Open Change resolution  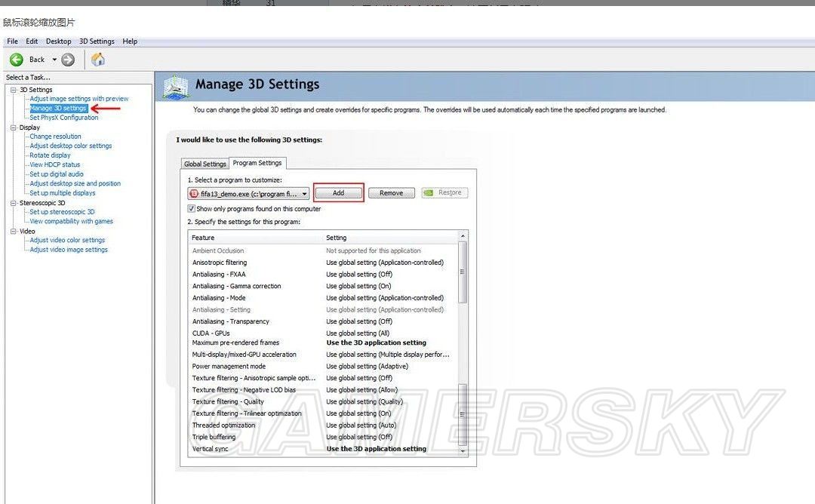coord(55,136)
